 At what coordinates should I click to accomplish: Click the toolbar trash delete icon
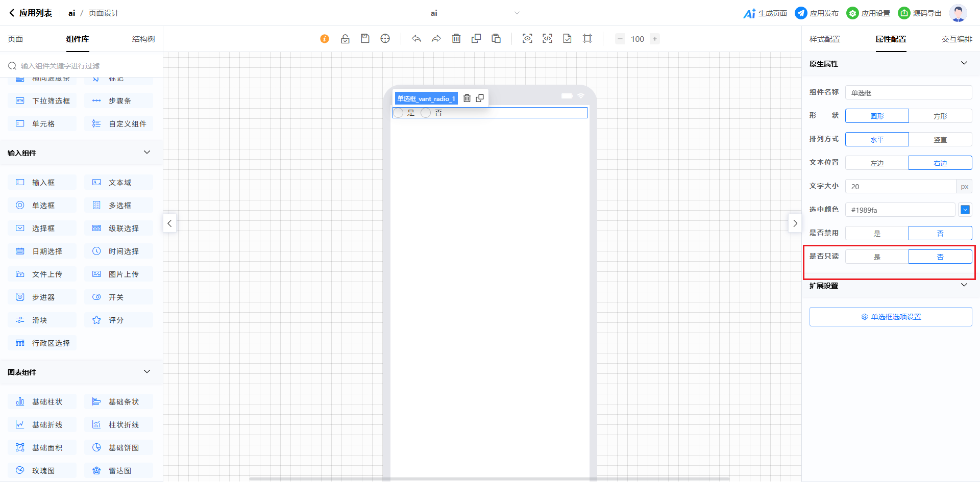click(456, 39)
